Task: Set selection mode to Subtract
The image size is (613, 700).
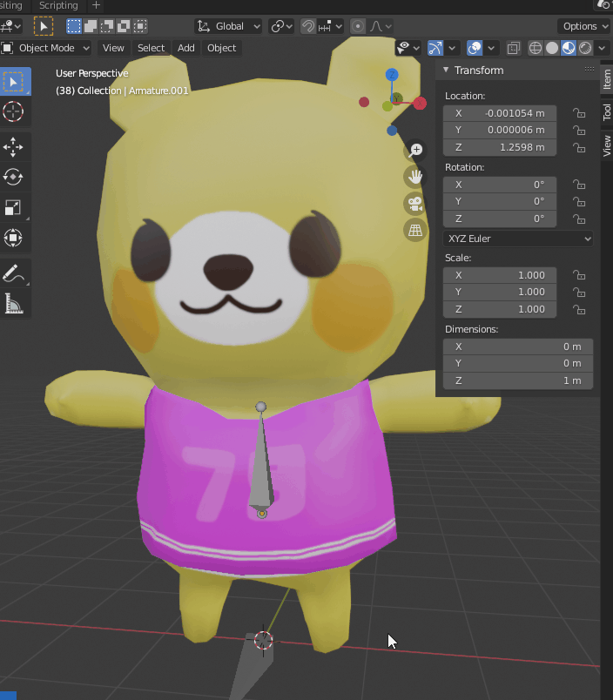Action: (107, 26)
